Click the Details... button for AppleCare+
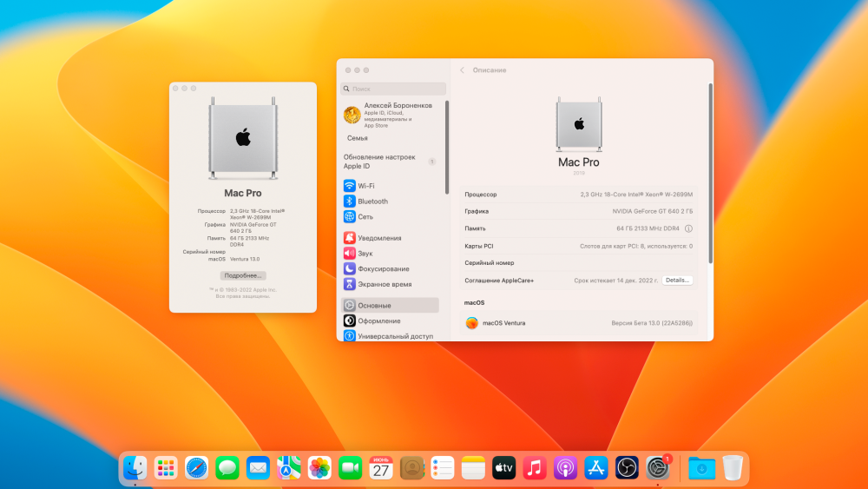Image resolution: width=868 pixels, height=489 pixels. pos(677,281)
